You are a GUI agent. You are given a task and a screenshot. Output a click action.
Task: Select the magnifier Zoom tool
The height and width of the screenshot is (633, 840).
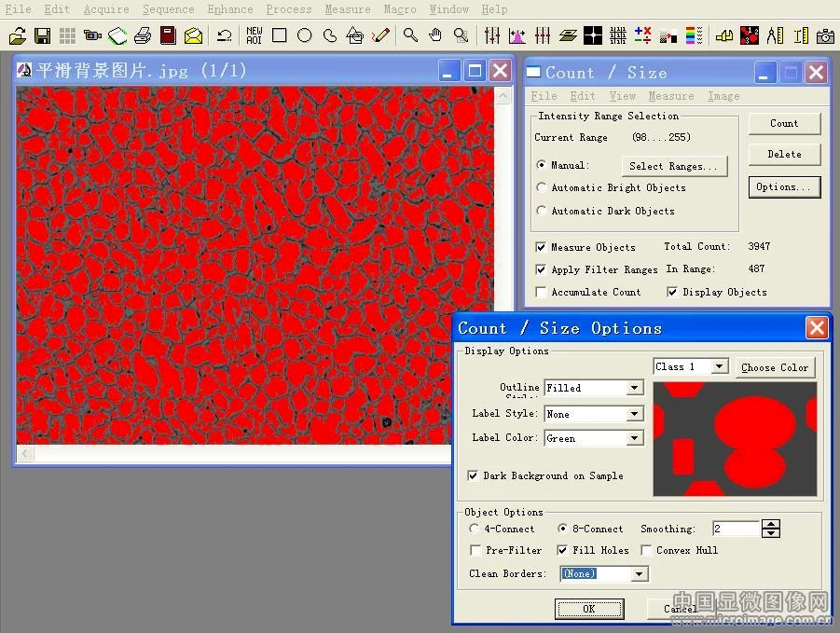point(410,35)
